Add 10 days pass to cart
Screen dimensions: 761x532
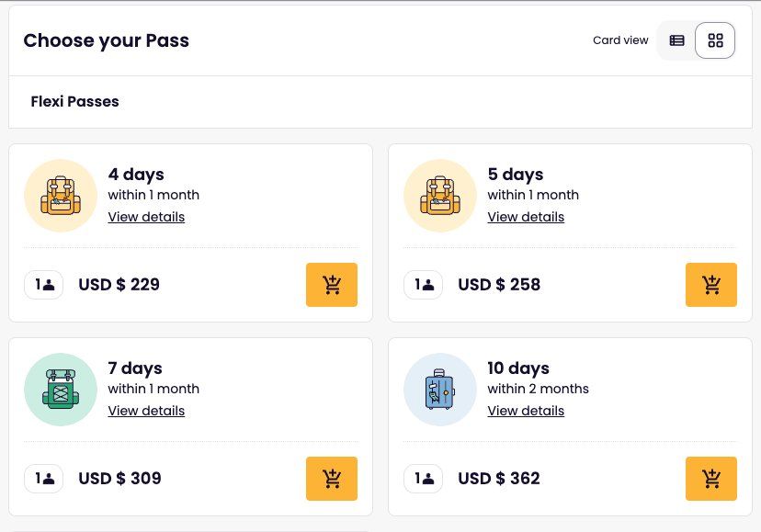tap(711, 479)
